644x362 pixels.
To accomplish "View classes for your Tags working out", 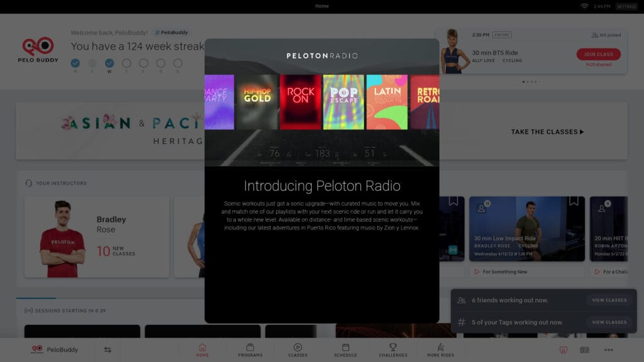I will click(x=609, y=322).
